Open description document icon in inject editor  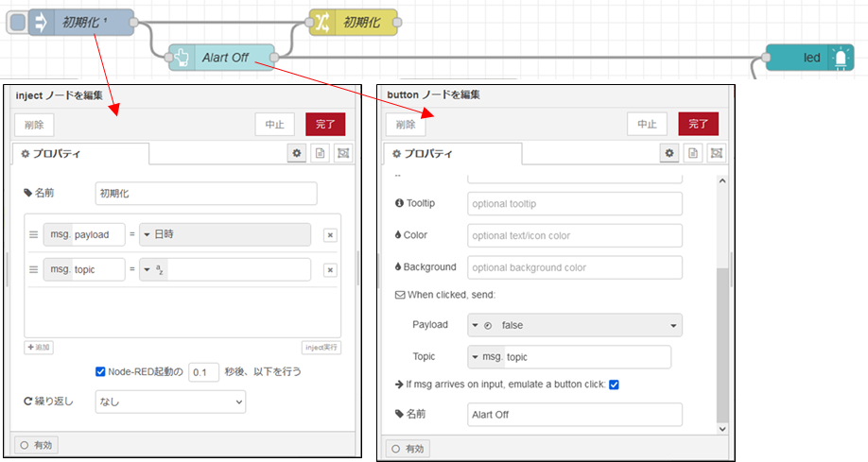click(x=321, y=153)
